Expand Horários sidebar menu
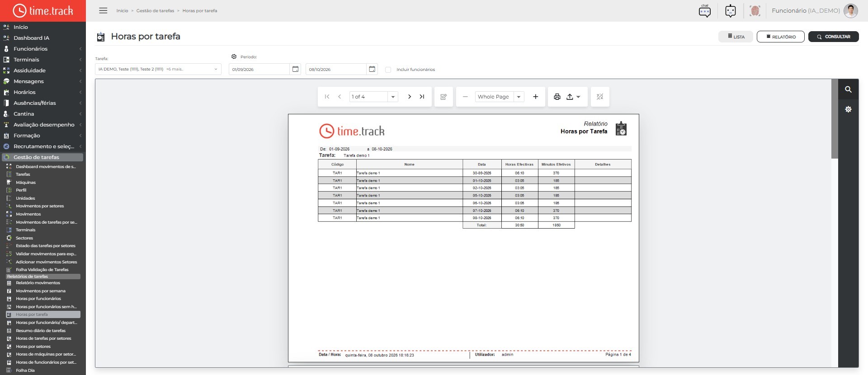The width and height of the screenshot is (868, 375). 43,92
